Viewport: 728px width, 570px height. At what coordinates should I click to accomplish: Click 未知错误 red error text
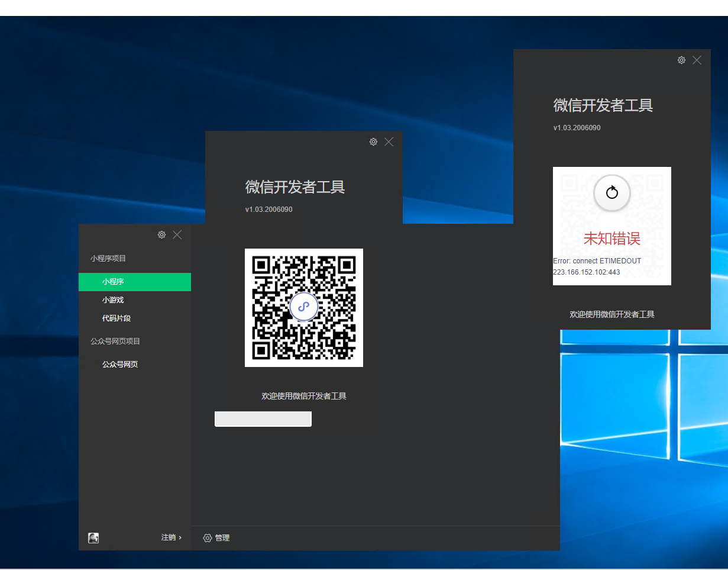[x=612, y=239]
